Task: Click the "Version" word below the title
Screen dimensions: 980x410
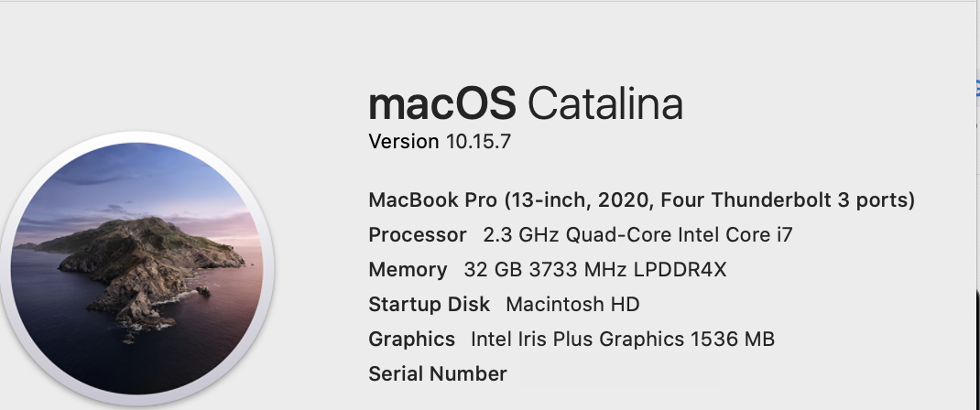Action: [x=404, y=142]
